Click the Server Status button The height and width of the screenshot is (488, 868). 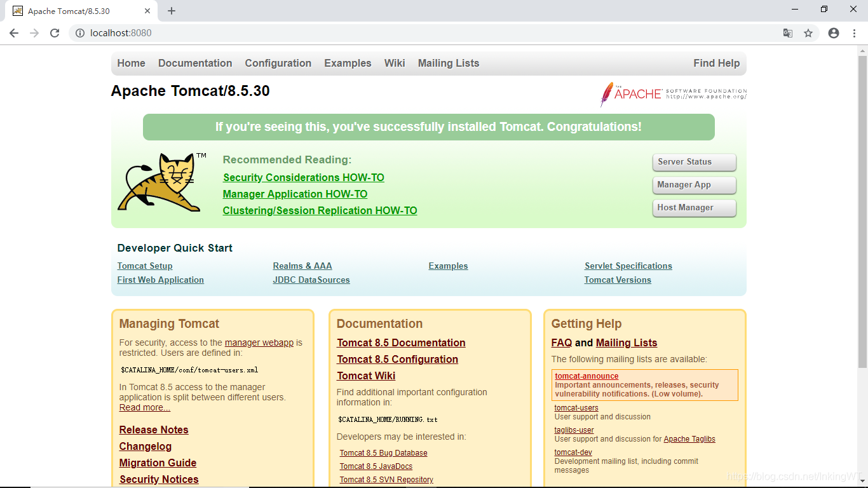(x=695, y=162)
